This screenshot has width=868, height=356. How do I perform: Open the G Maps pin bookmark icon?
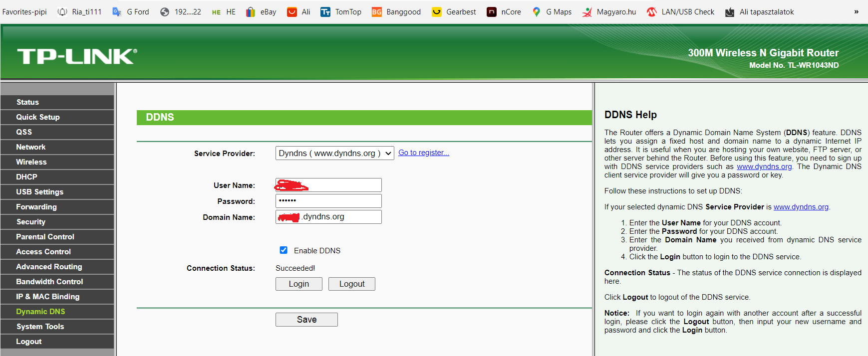(x=537, y=12)
